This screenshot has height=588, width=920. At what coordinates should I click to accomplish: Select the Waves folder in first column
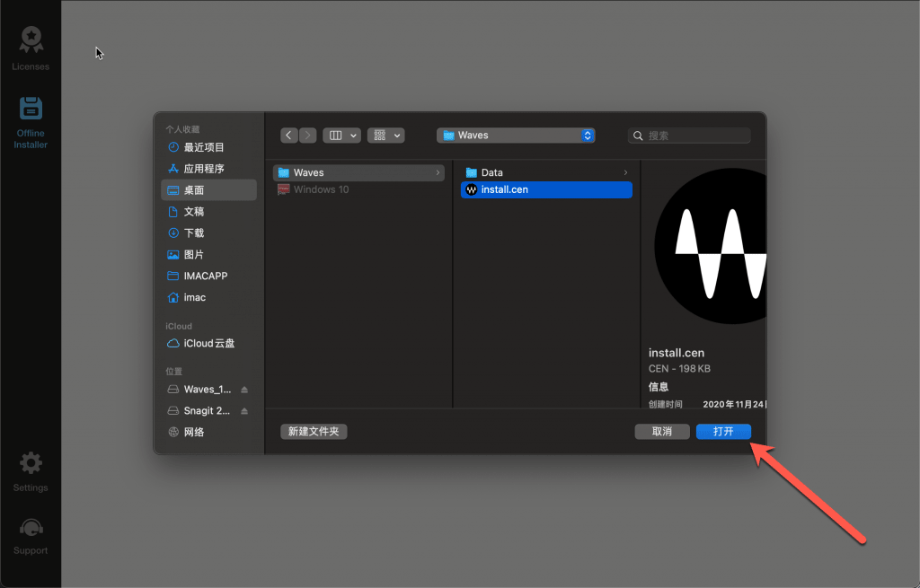coord(358,172)
